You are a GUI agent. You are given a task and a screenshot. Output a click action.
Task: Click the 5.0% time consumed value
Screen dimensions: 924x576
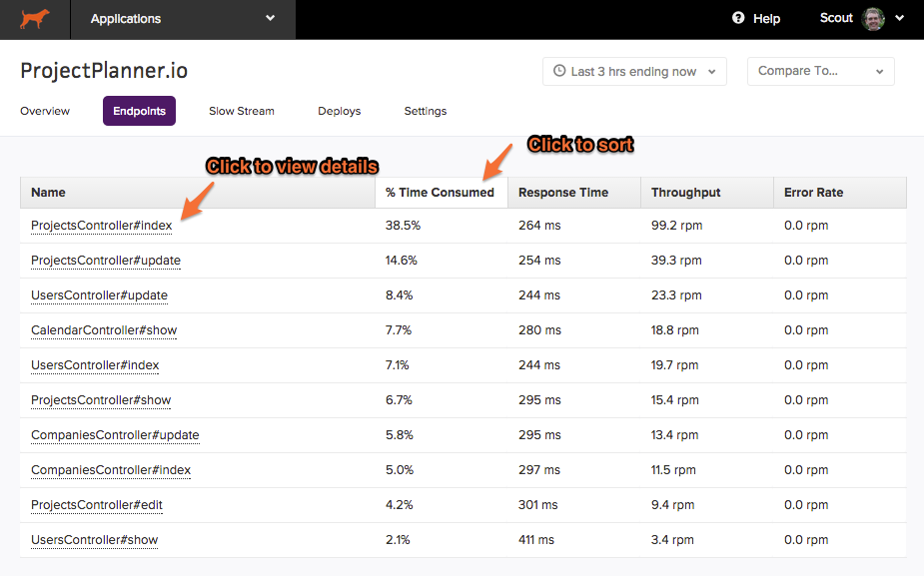(400, 470)
